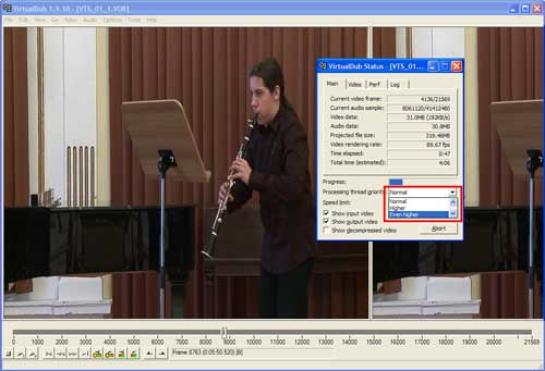This screenshot has height=371, width=545.
Task: Set selection end with Mark-out icon
Action: tap(162, 354)
